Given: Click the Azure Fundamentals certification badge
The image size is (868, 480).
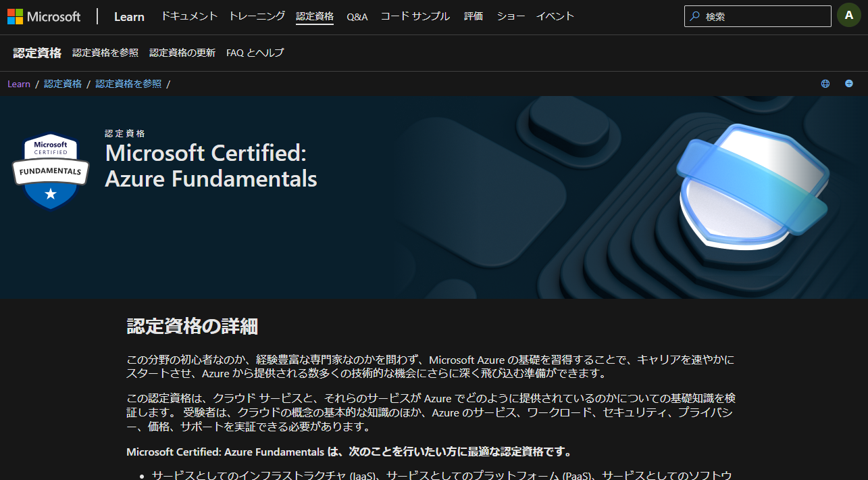Looking at the screenshot, I should click(x=51, y=171).
